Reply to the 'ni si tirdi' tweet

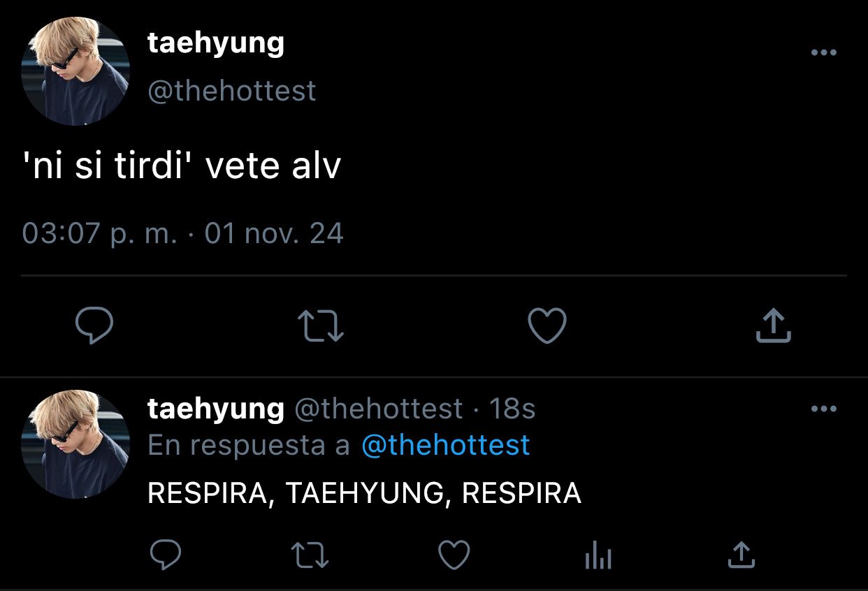(94, 326)
